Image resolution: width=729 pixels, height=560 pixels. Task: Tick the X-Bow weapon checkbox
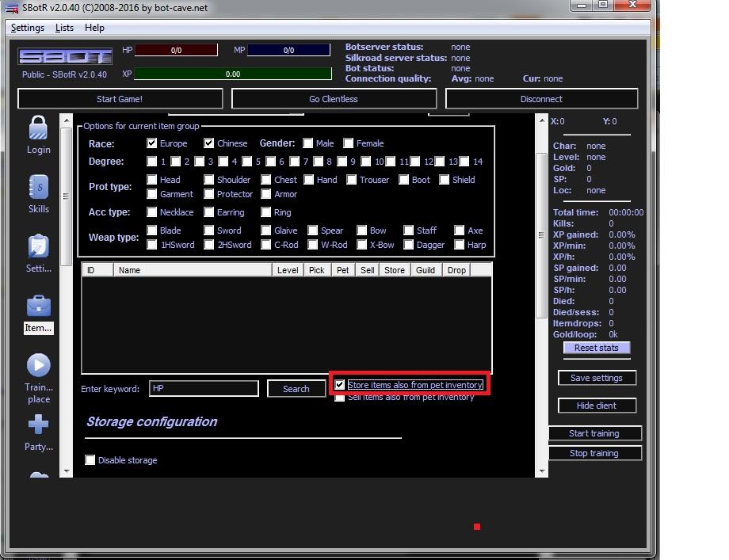pos(361,245)
